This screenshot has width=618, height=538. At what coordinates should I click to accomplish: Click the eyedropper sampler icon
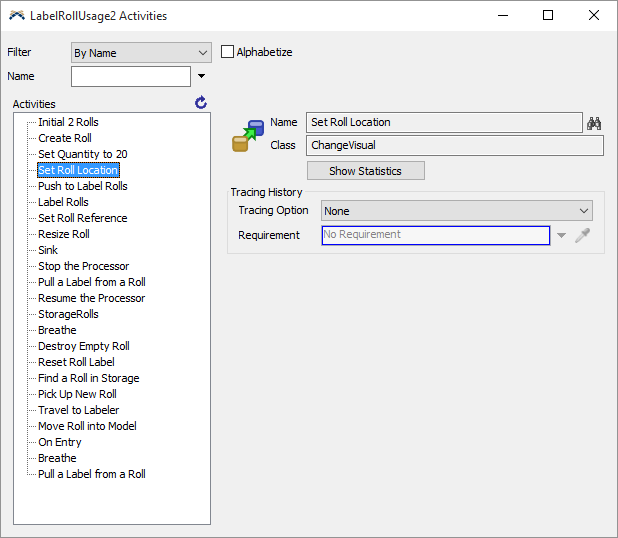(583, 235)
